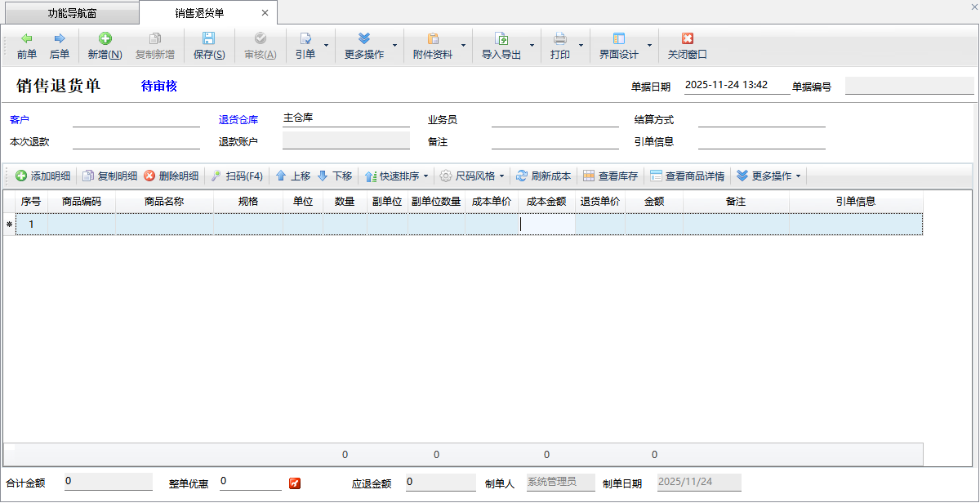
Task: Close the window via 关闭窗口 icon
Action: [687, 38]
